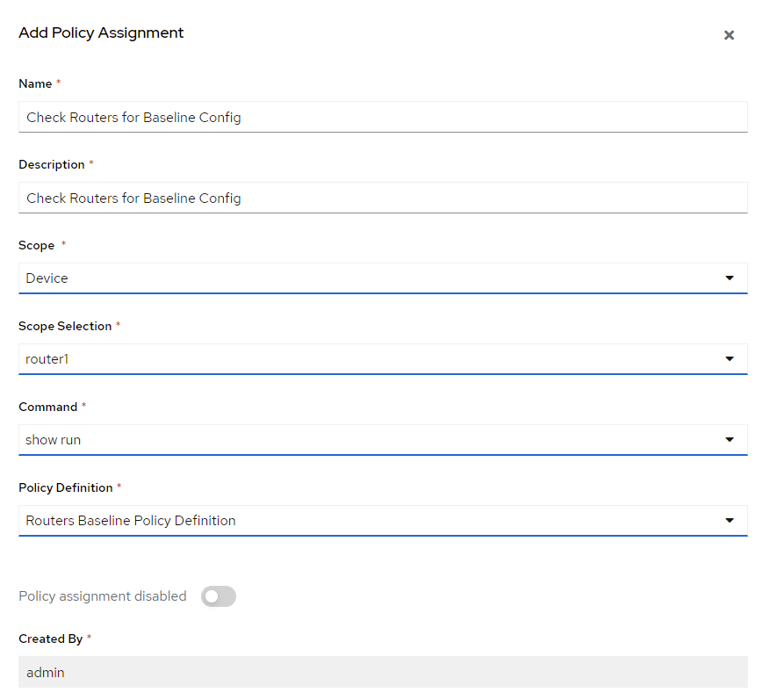
Task: Click the Add Policy Assignment title
Action: coord(101,32)
